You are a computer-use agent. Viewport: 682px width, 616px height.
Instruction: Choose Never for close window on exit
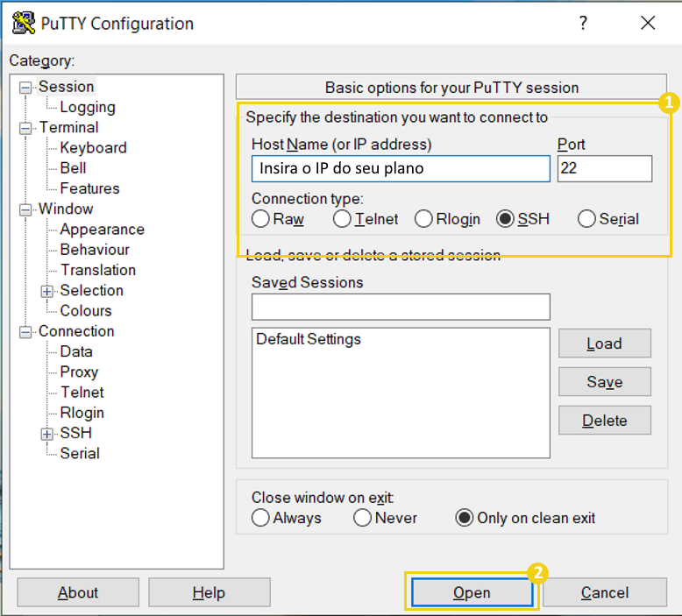[x=362, y=518]
